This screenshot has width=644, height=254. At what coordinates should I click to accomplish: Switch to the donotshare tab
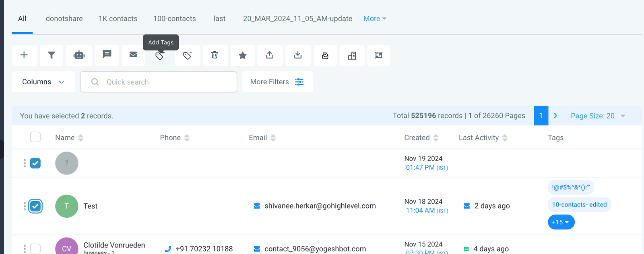(64, 19)
